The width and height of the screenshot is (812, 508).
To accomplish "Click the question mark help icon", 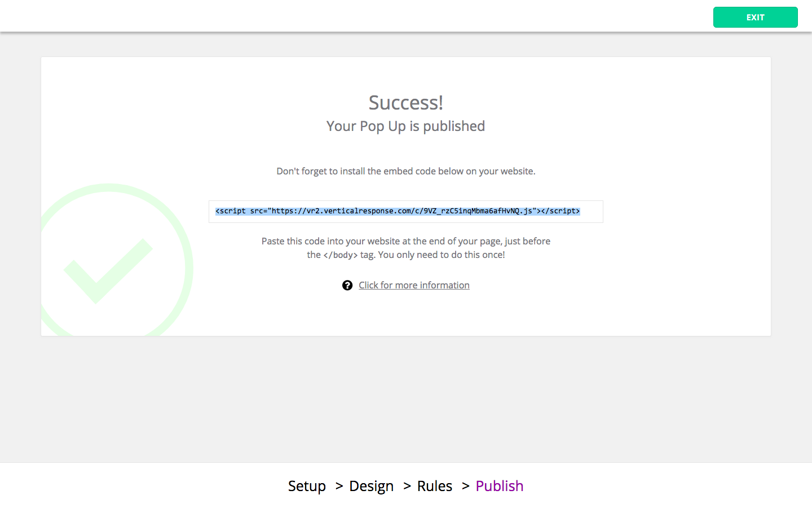I will point(347,286).
